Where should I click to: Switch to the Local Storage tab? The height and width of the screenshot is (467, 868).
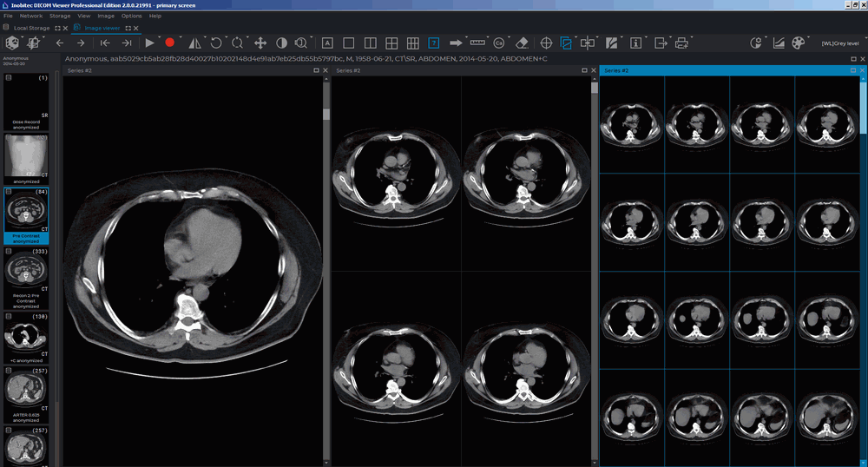click(x=31, y=28)
